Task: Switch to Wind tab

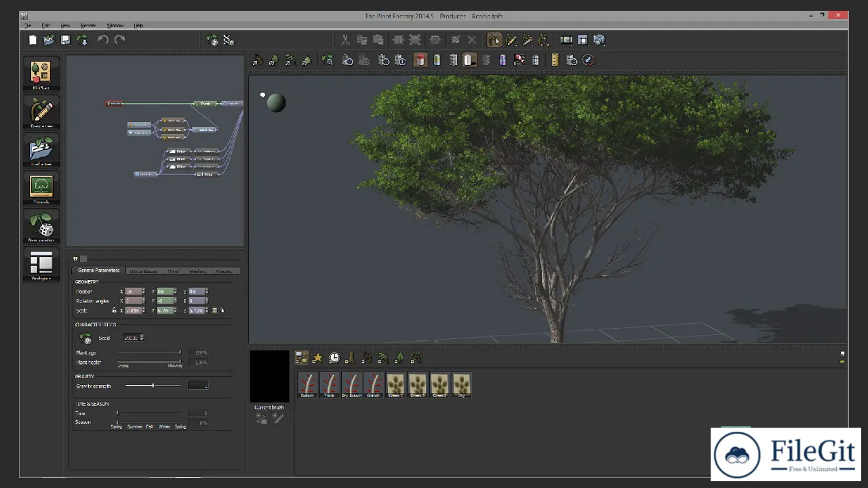Action: (x=174, y=271)
